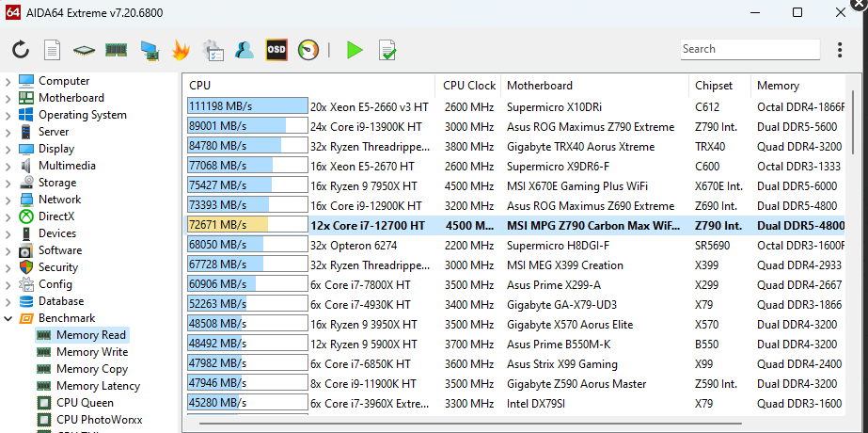Open the Report page icon
868x433 pixels.
(x=53, y=51)
